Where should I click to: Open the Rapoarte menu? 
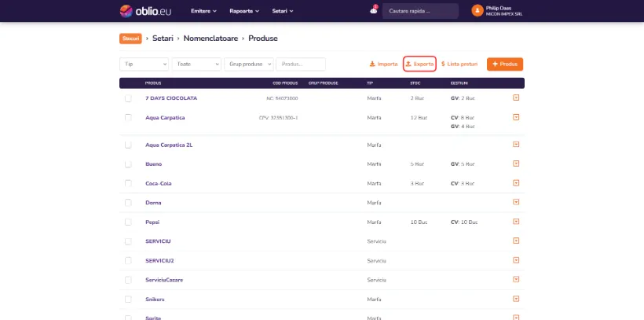tap(244, 11)
